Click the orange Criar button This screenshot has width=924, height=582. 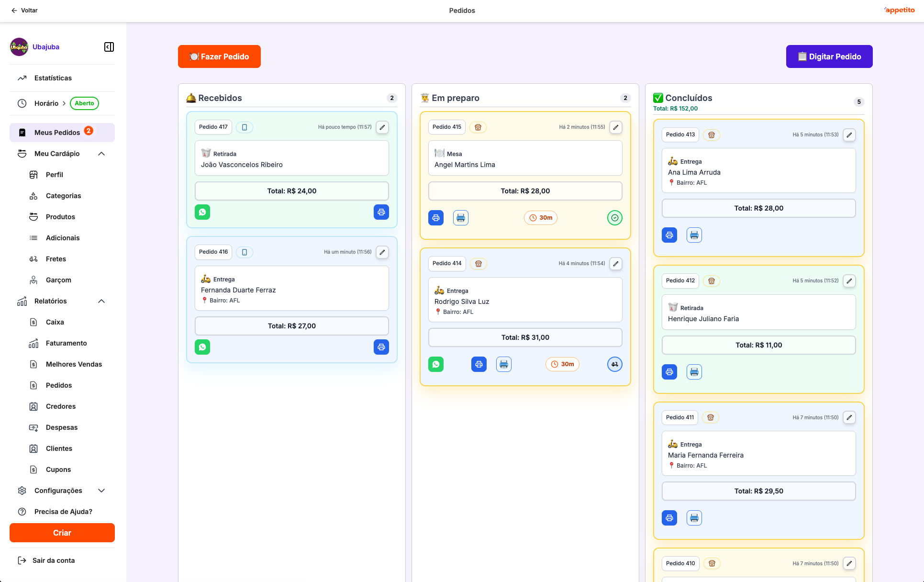coord(62,533)
